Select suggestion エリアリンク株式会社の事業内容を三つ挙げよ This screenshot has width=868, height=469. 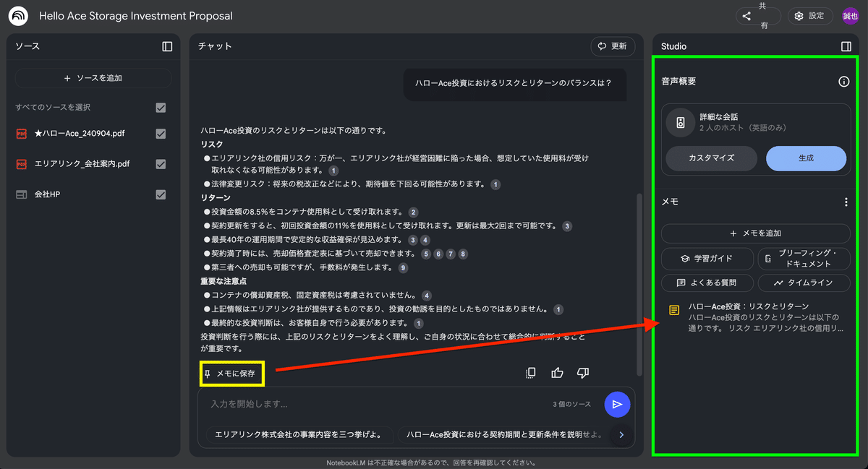[x=299, y=435]
